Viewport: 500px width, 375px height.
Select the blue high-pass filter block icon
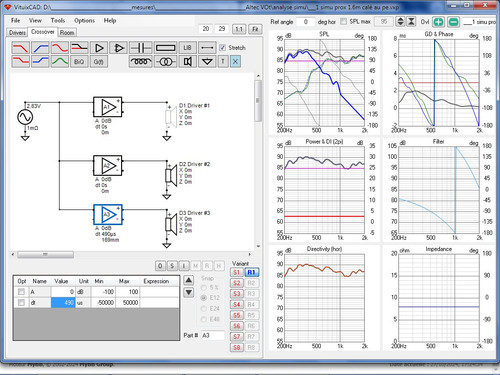(x=40, y=48)
